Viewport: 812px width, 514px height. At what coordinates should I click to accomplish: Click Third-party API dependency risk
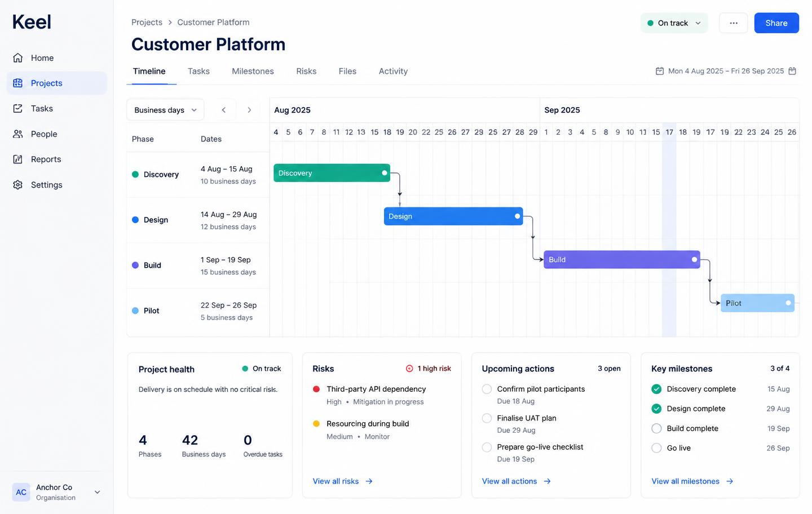click(x=376, y=389)
